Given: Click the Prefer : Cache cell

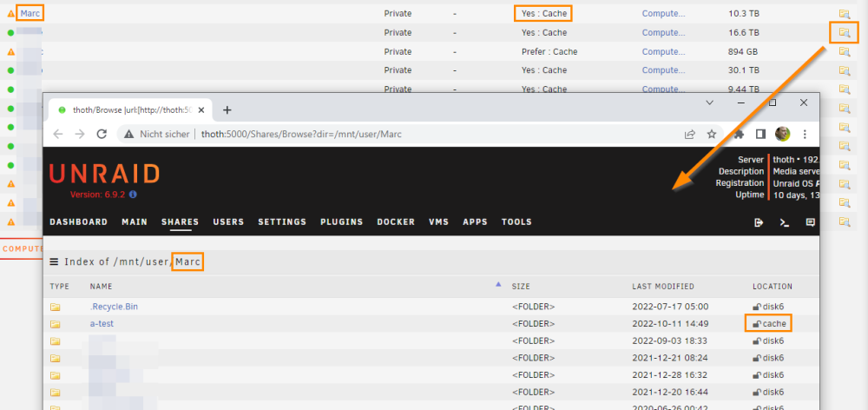Looking at the screenshot, I should point(549,51).
